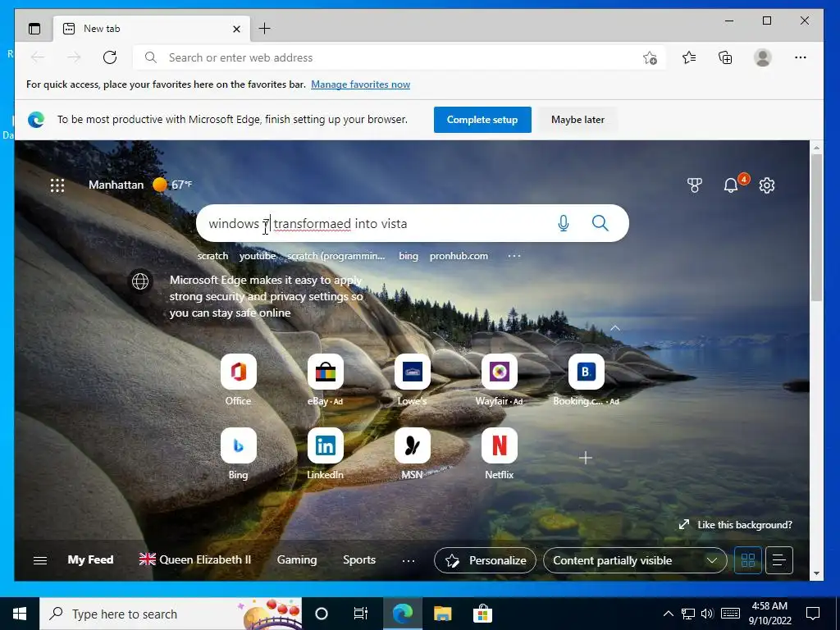This screenshot has height=630, width=840.
Task: Open Edge Settings and more menu
Action: 801,57
